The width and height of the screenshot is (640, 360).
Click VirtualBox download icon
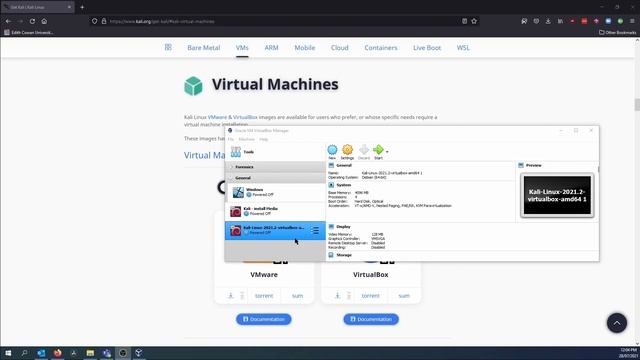click(337, 296)
